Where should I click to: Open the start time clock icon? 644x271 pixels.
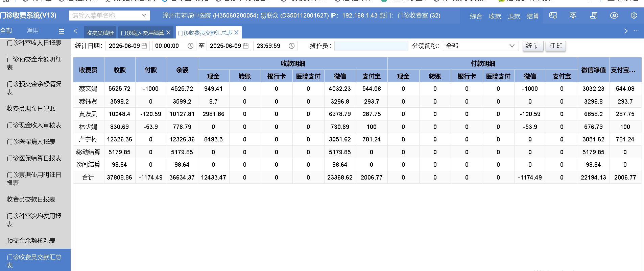(191, 46)
